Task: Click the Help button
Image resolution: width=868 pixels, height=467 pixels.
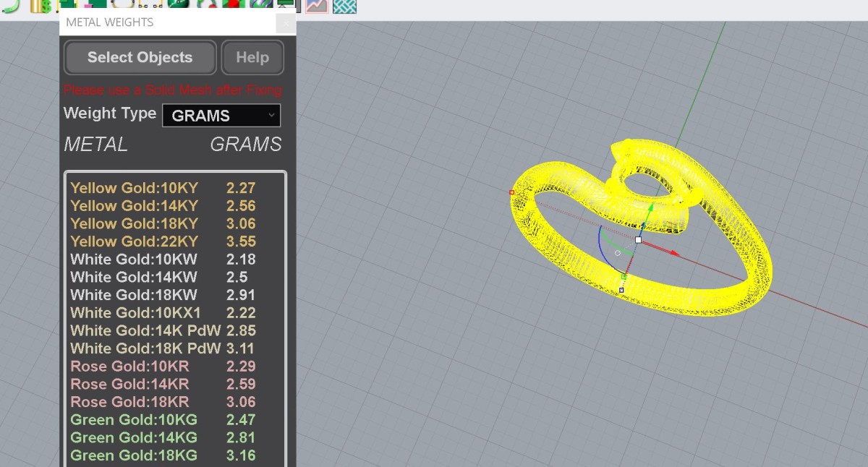Action: click(x=252, y=58)
